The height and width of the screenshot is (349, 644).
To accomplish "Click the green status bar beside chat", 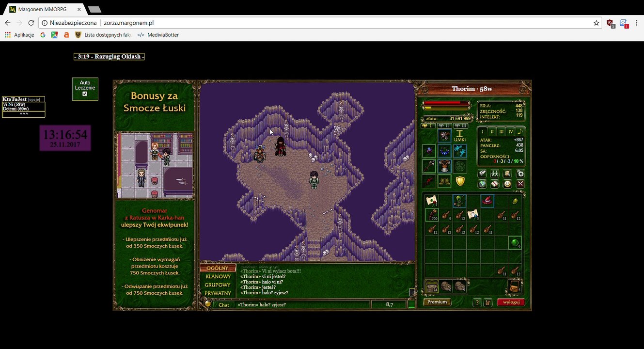I will [411, 304].
